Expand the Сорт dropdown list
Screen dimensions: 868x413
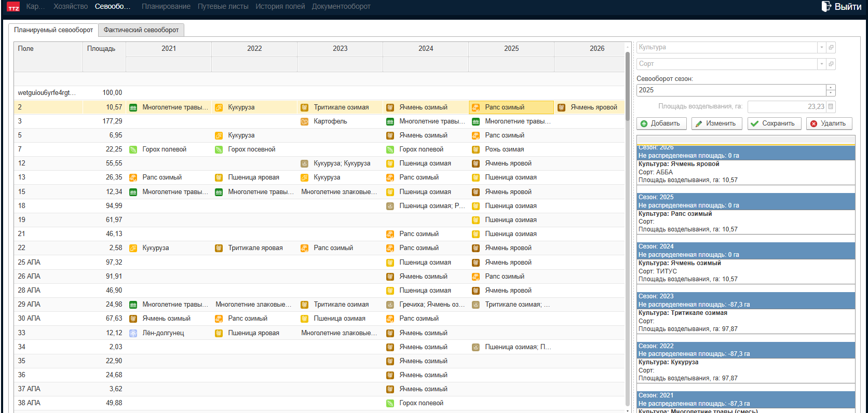coord(821,64)
